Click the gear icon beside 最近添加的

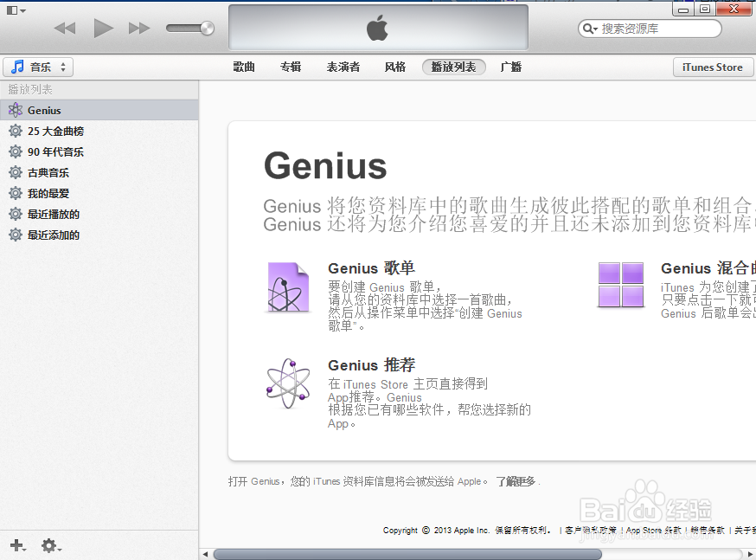[x=16, y=235]
